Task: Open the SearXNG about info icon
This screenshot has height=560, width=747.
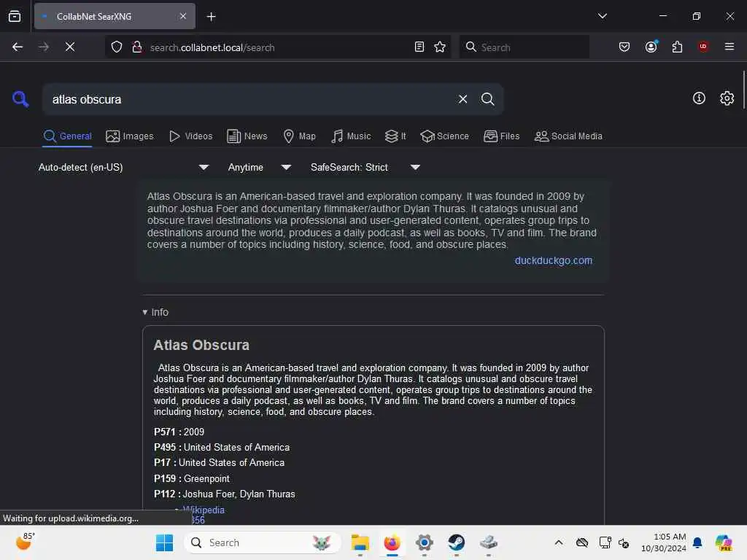Action: 699,98
